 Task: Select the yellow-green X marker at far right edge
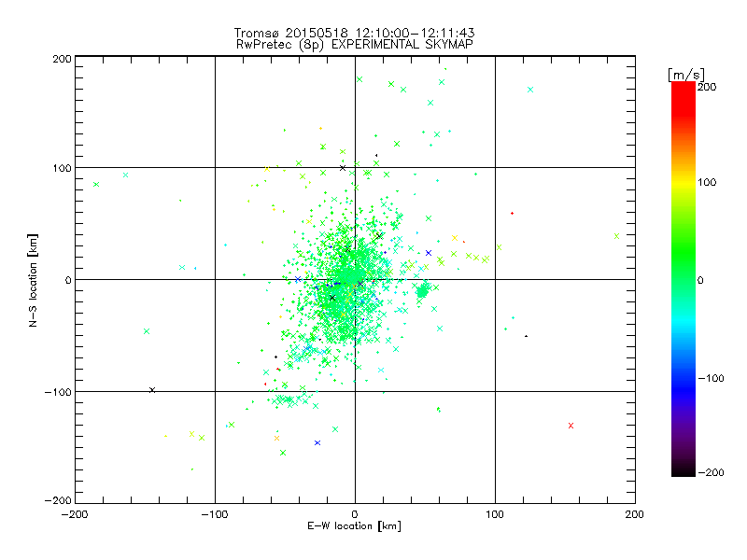616,236
